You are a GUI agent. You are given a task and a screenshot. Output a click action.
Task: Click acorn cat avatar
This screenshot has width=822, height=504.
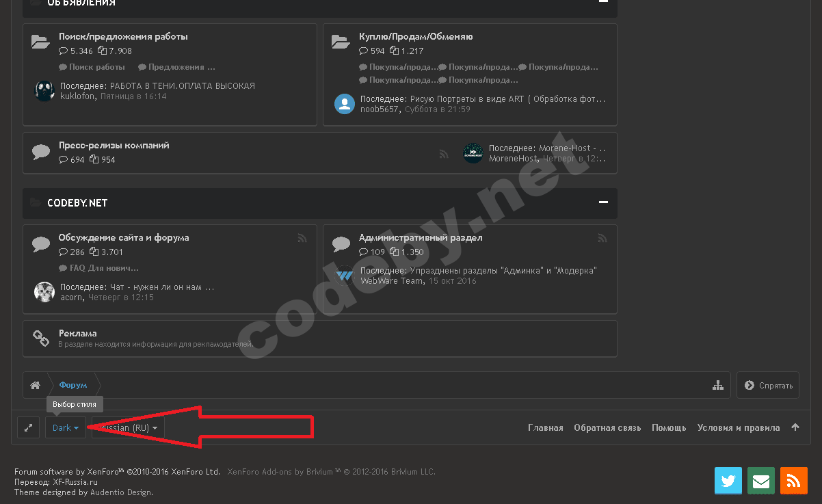[44, 292]
